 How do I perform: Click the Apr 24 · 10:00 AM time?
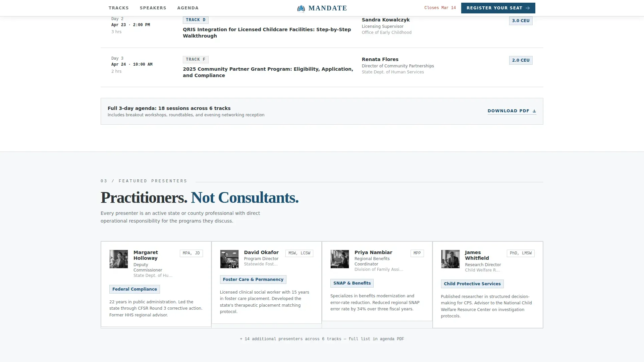coord(132,65)
